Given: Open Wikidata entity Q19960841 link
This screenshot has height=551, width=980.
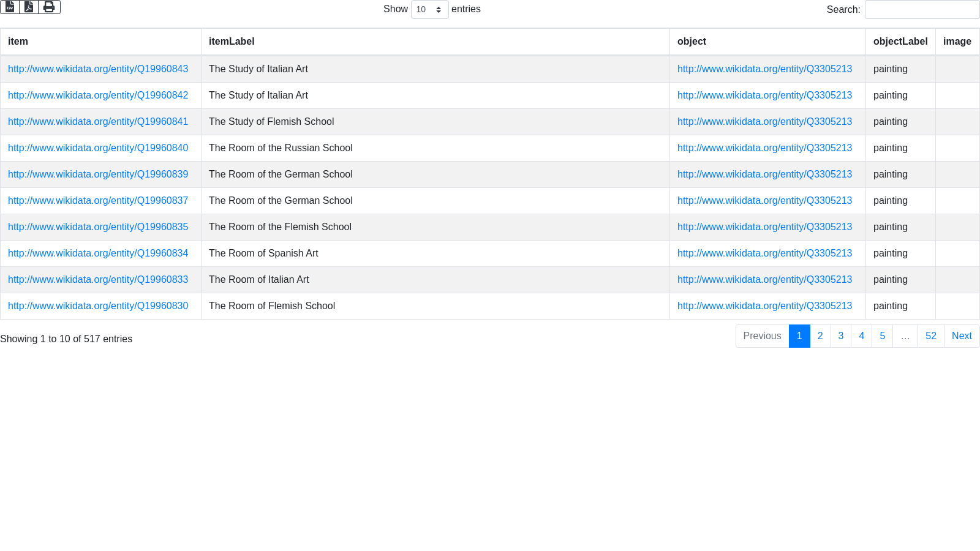Looking at the screenshot, I should (x=98, y=122).
